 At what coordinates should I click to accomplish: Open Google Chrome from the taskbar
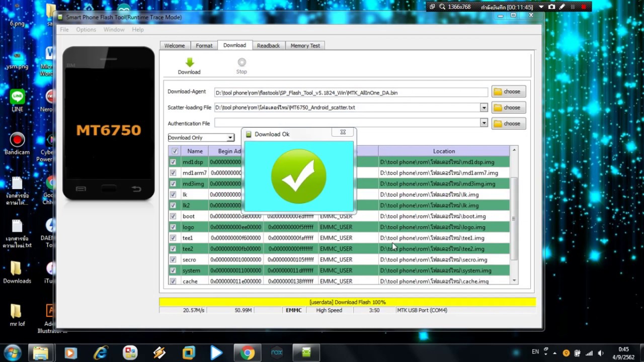[247, 353]
